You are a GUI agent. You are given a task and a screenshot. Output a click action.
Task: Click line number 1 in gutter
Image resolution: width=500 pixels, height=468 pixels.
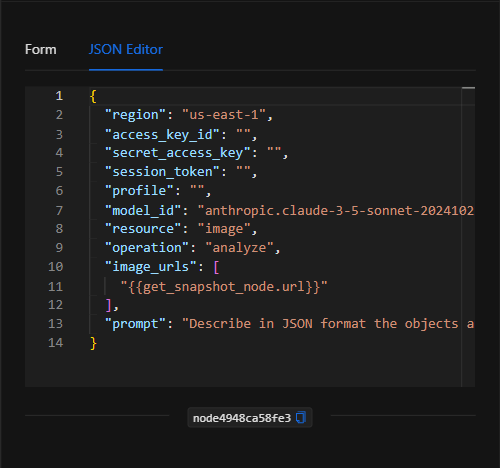coord(59,96)
